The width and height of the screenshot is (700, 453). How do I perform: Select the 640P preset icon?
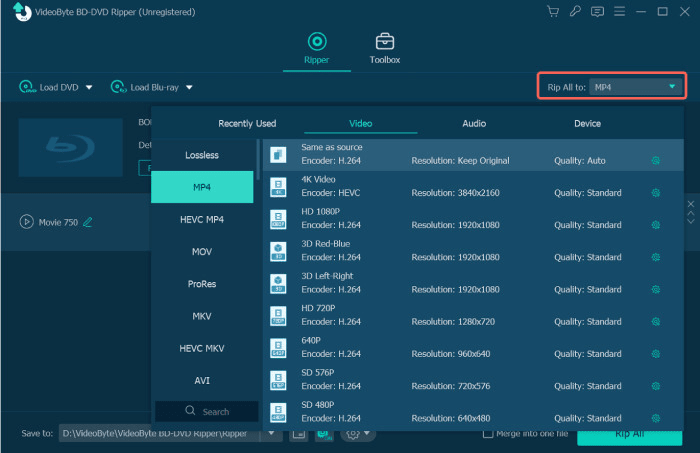[278, 348]
